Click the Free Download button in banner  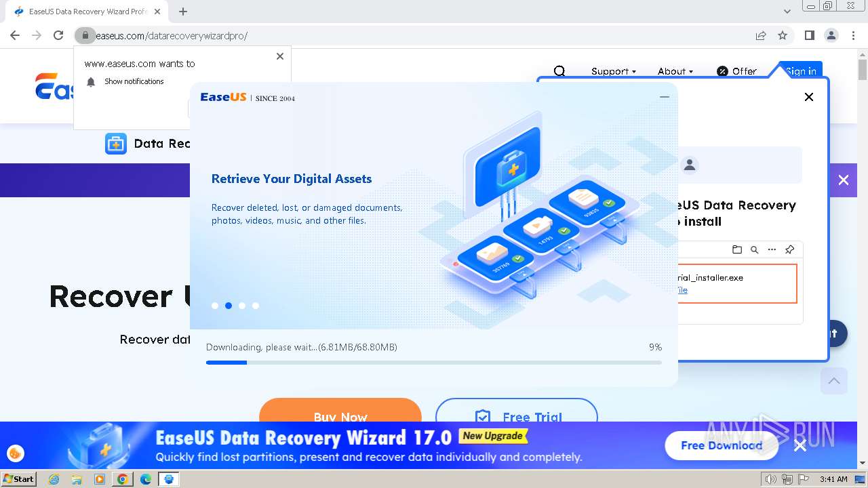(722, 445)
